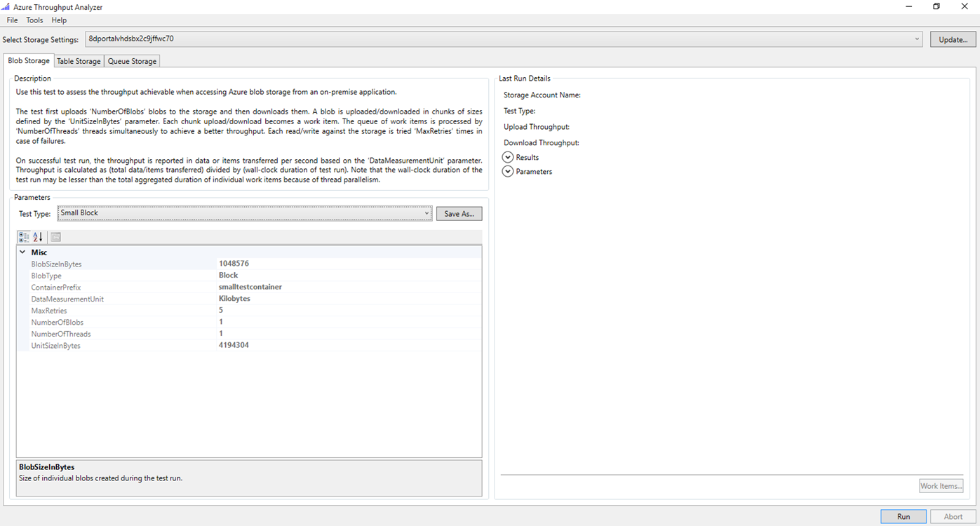This screenshot has height=526, width=980.
Task: Click the Run button
Action: click(904, 516)
